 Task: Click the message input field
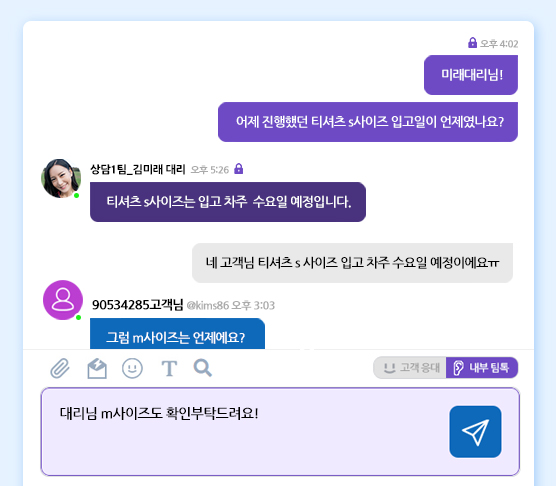[245, 431]
